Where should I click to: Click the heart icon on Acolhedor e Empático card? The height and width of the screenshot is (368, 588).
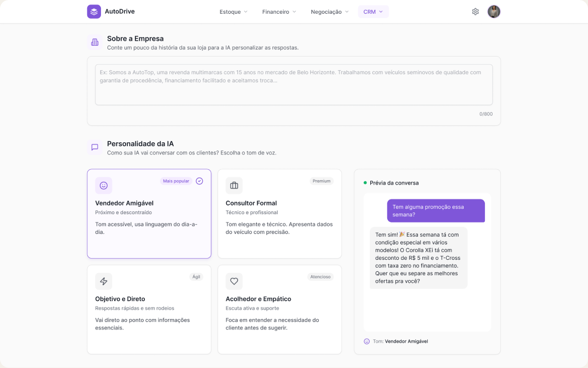(x=234, y=281)
